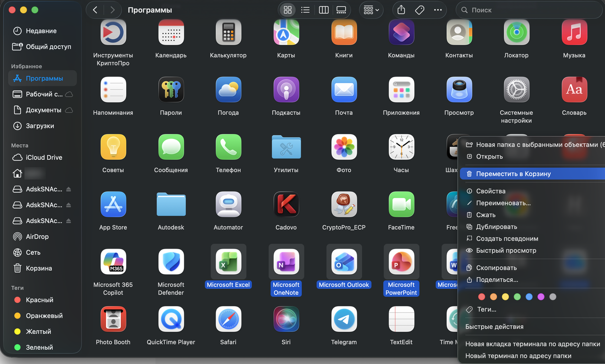Click the Share toolbar button
The height and width of the screenshot is (364, 605).
401,10
